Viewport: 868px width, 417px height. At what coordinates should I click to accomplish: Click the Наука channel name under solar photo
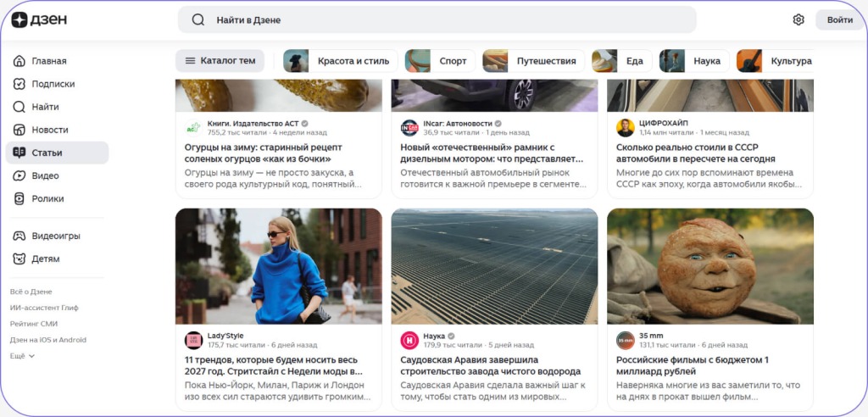[435, 336]
